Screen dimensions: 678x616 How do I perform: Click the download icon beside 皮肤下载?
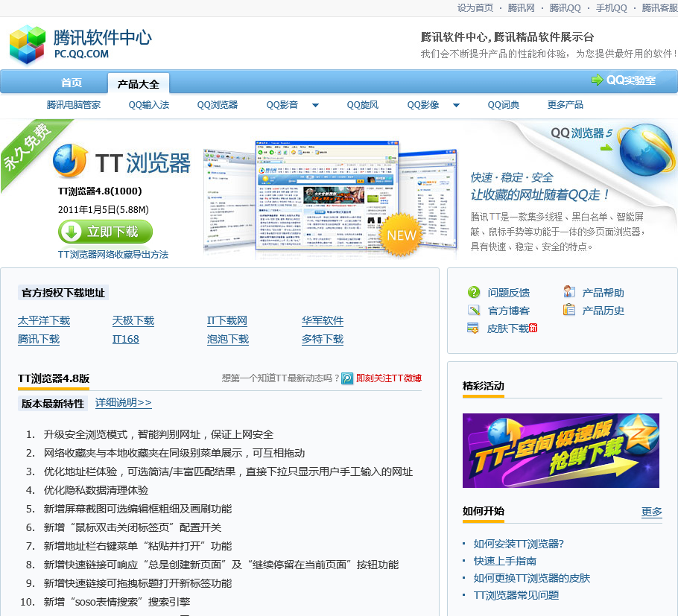click(473, 328)
